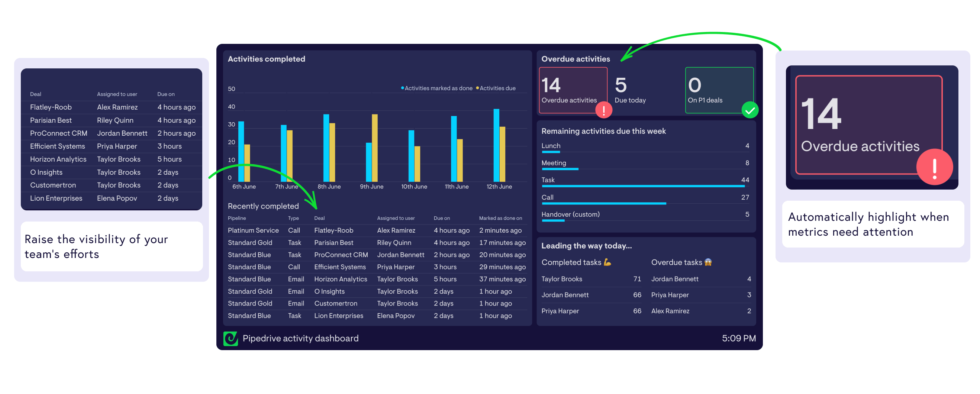Click Customertron in Recently completed table

coord(336,304)
